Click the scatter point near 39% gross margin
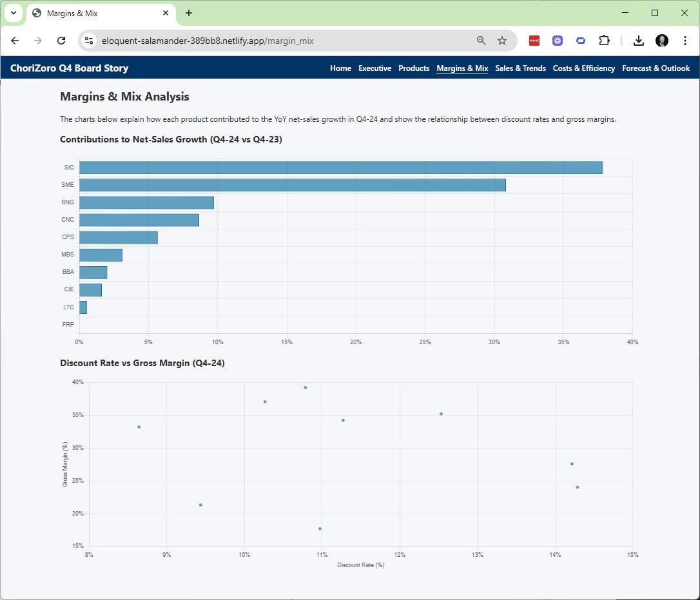Viewport: 700px width, 600px height. pos(306,387)
